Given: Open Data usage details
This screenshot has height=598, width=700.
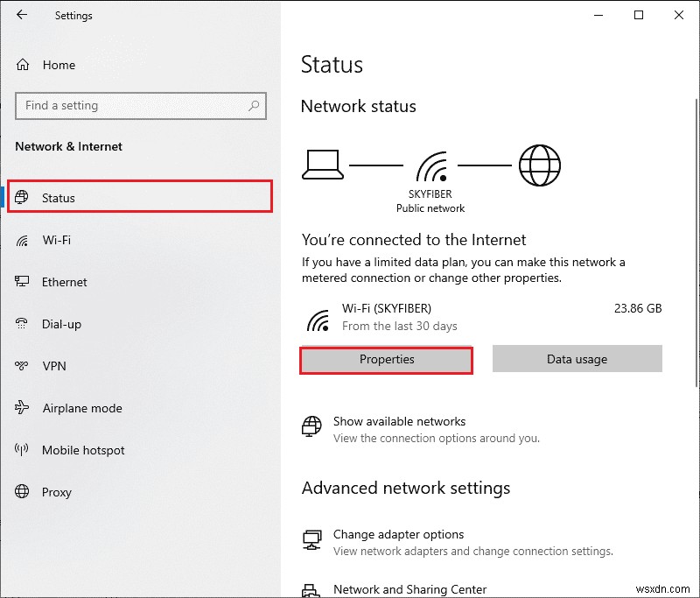Looking at the screenshot, I should tap(577, 359).
